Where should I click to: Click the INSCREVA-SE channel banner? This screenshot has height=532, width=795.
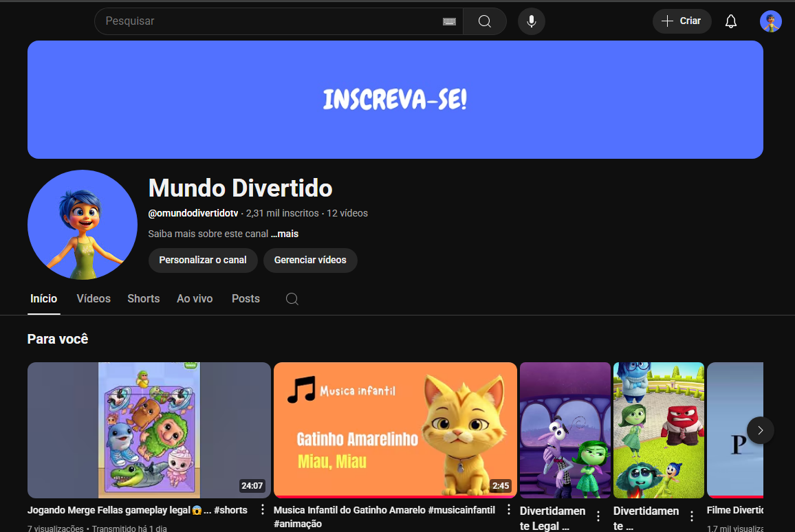pyautogui.click(x=395, y=100)
